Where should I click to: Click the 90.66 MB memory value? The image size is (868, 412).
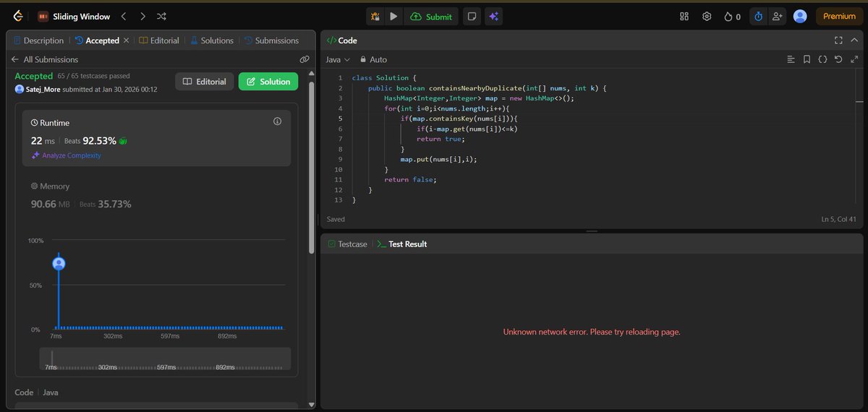52,205
